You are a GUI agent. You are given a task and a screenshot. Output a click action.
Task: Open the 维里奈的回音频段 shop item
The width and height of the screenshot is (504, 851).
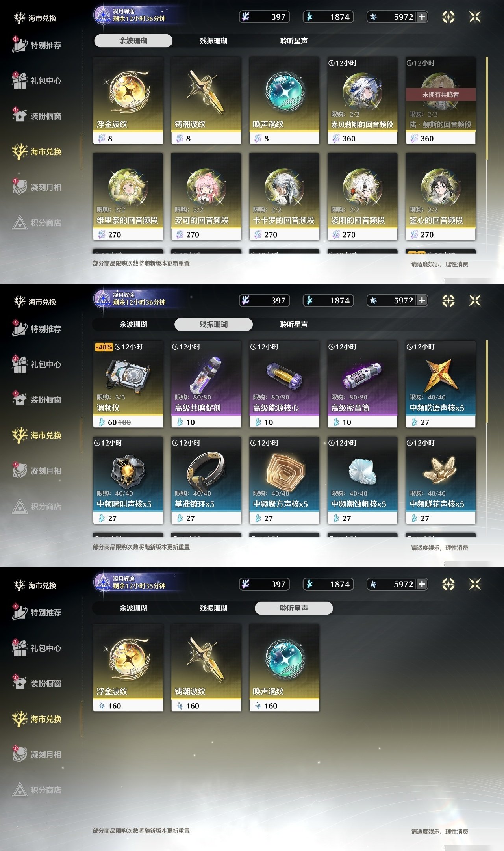click(x=128, y=197)
